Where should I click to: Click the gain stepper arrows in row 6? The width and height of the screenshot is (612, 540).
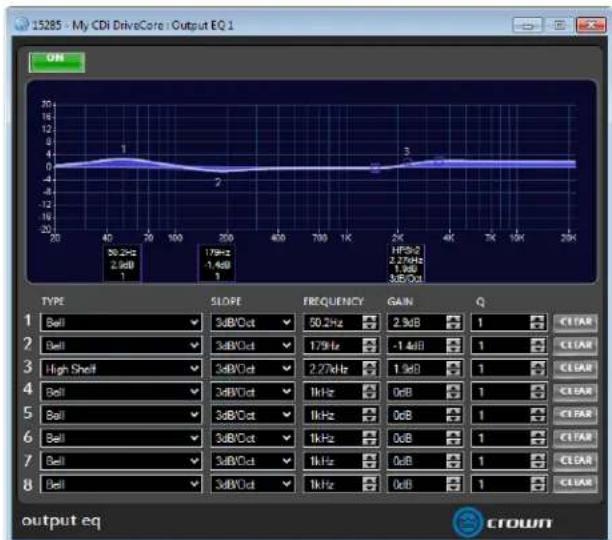coord(453,438)
